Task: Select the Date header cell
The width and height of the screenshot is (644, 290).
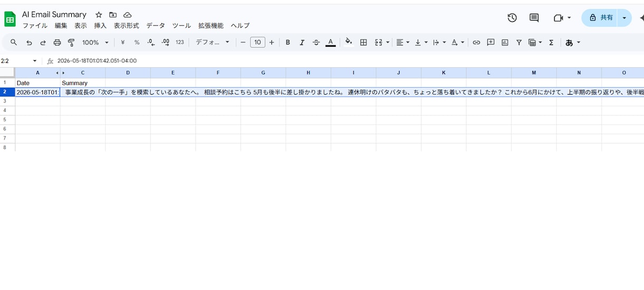Action: coord(37,83)
